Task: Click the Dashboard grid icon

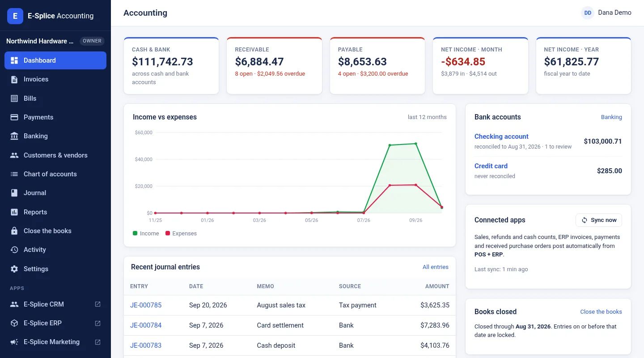Action: pos(14,60)
